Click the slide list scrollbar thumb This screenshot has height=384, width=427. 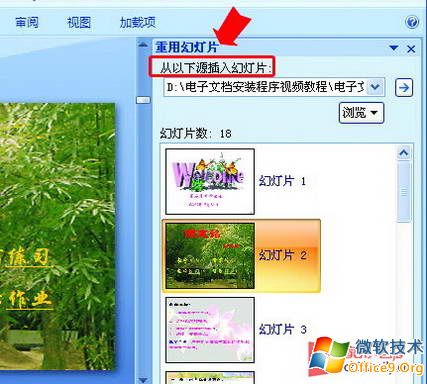coord(404,192)
